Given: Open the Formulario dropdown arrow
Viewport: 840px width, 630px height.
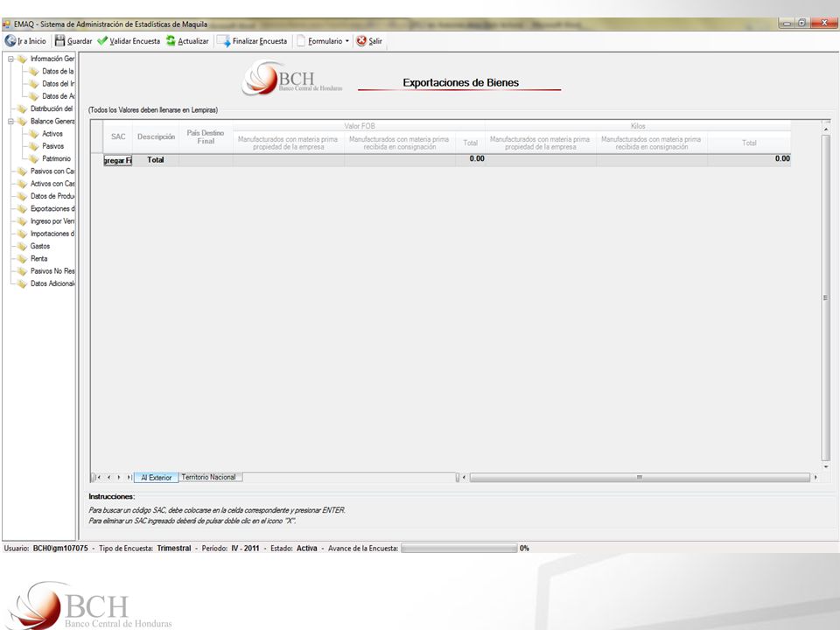Looking at the screenshot, I should pyautogui.click(x=346, y=41).
